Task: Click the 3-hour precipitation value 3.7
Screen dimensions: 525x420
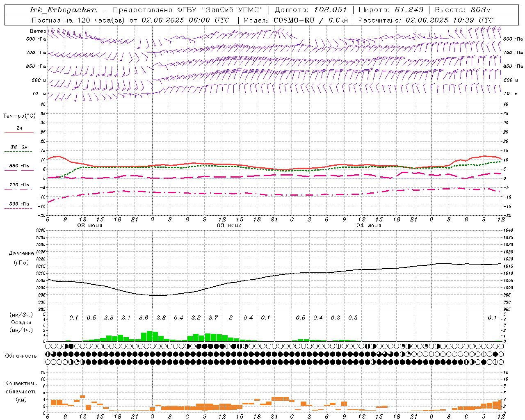Action: point(213,318)
